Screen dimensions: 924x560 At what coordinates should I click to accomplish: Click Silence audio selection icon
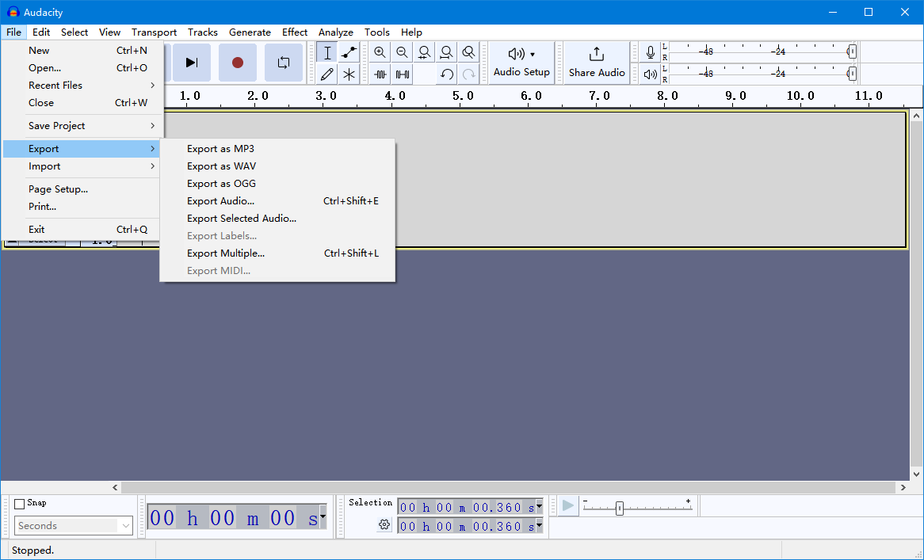pyautogui.click(x=403, y=74)
